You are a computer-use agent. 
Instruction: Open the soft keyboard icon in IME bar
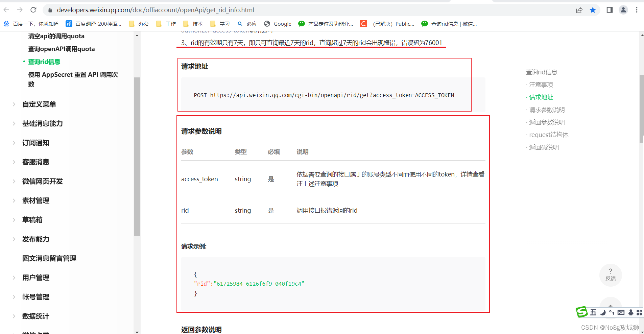[621, 312]
